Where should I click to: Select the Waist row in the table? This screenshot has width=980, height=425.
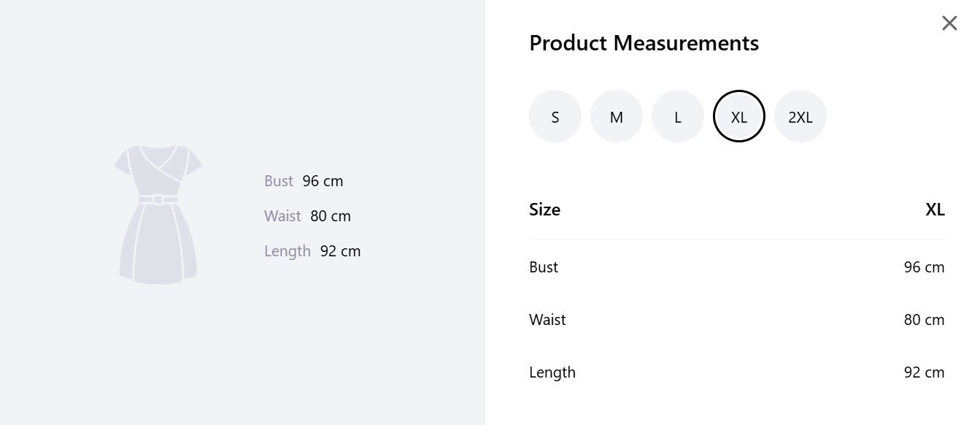pos(737,320)
